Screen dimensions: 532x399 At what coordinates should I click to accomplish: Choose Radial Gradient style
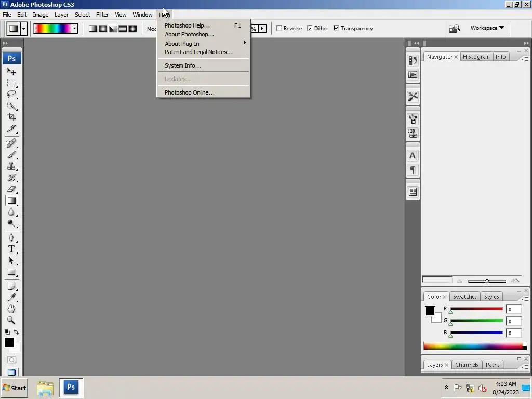tap(103, 29)
